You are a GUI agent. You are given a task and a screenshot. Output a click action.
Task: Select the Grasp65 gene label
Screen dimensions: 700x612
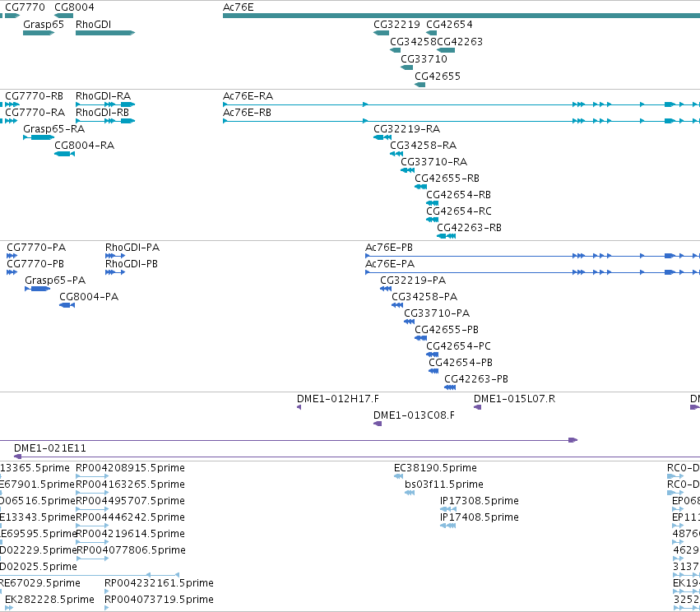click(44, 25)
